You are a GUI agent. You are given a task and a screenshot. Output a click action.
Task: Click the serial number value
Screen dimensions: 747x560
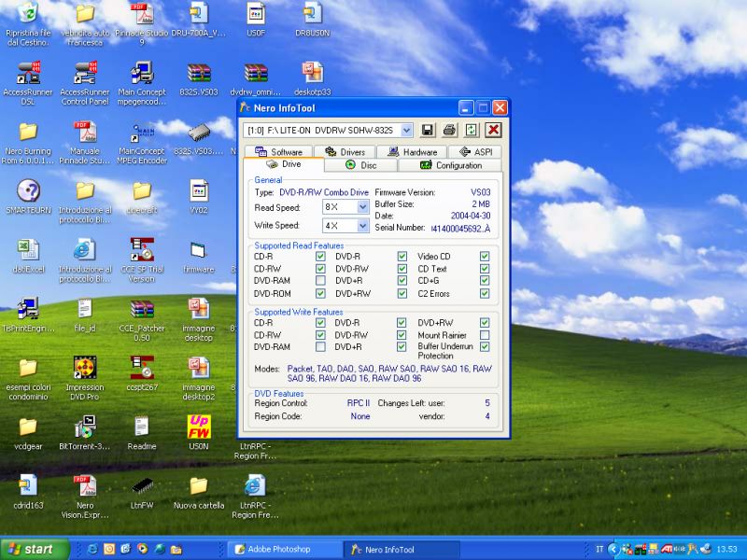(460, 229)
